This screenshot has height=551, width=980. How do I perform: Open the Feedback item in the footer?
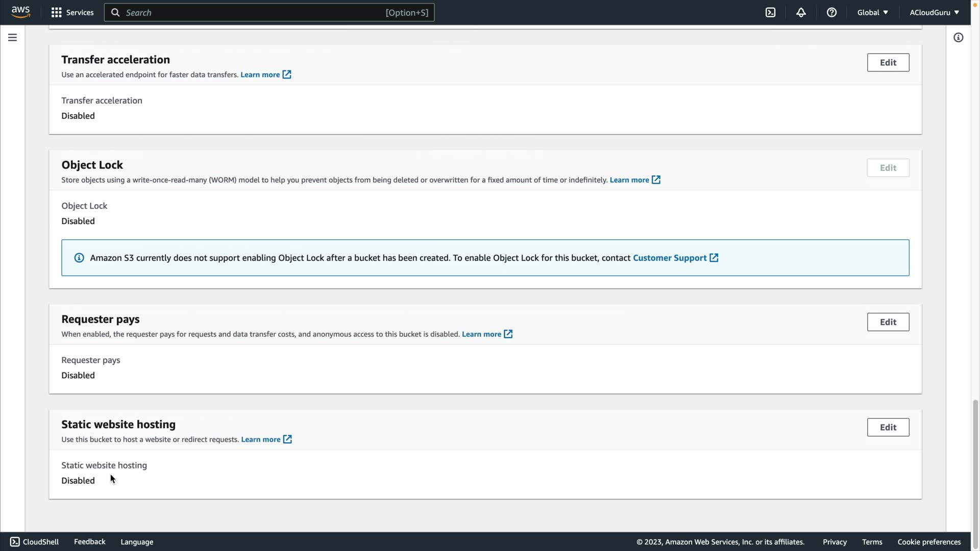coord(89,542)
